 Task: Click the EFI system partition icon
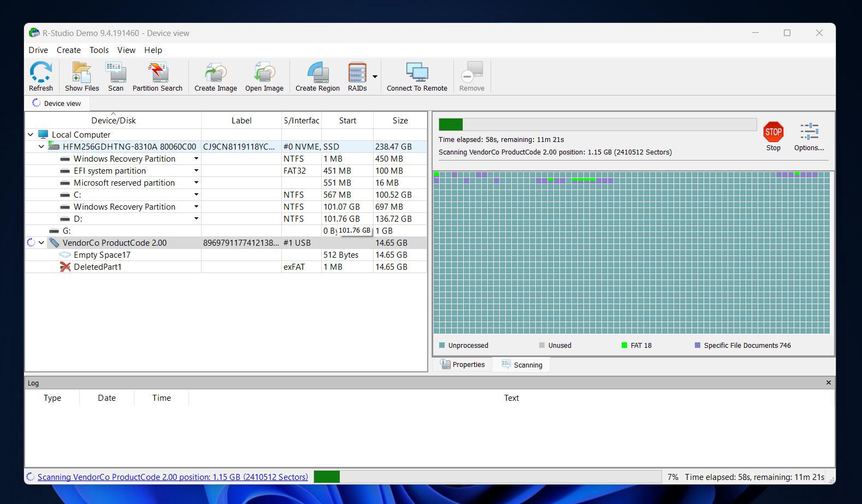point(65,171)
